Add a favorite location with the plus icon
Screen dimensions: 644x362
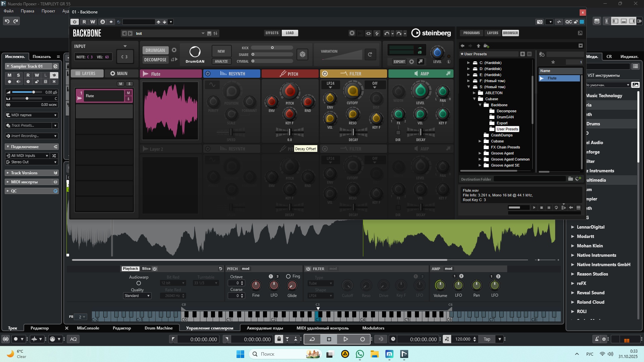coord(523,54)
